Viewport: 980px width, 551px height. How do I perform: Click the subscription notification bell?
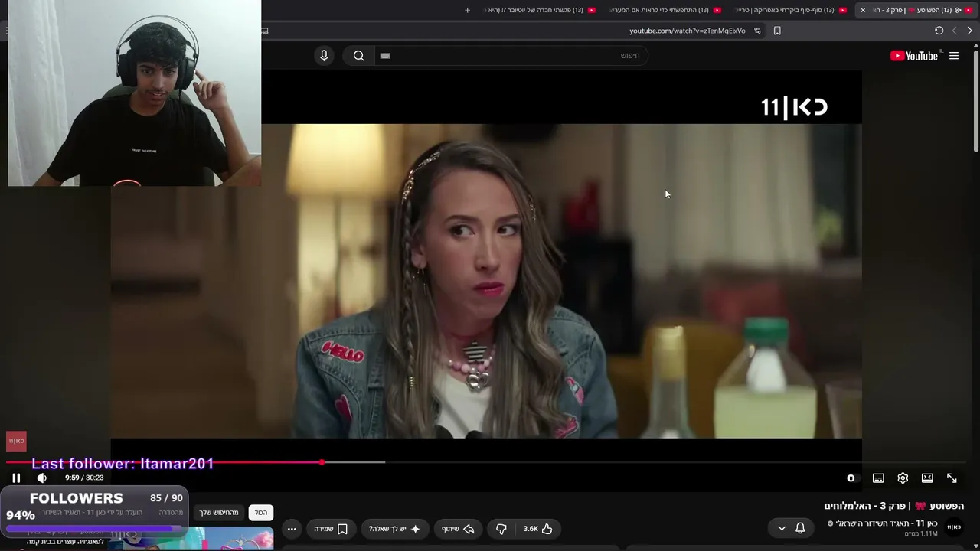[x=800, y=528]
